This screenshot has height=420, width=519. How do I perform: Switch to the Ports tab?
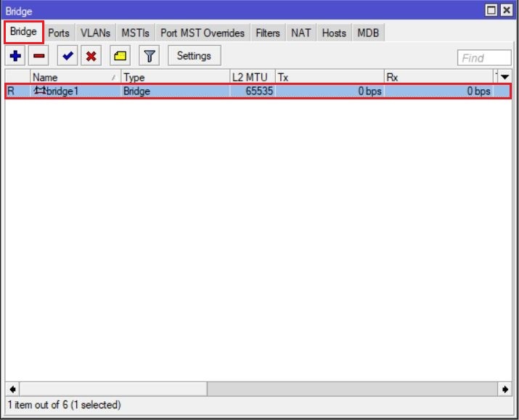click(59, 33)
